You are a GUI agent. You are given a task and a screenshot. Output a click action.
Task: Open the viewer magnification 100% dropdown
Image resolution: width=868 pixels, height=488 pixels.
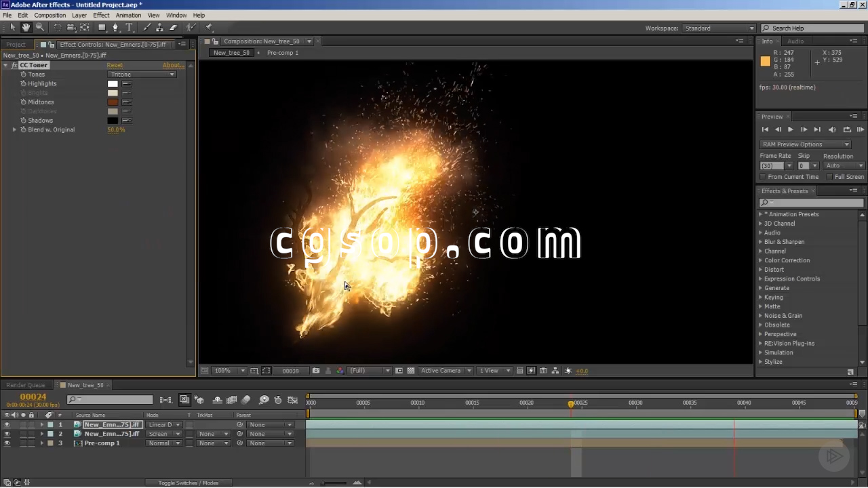pyautogui.click(x=229, y=371)
